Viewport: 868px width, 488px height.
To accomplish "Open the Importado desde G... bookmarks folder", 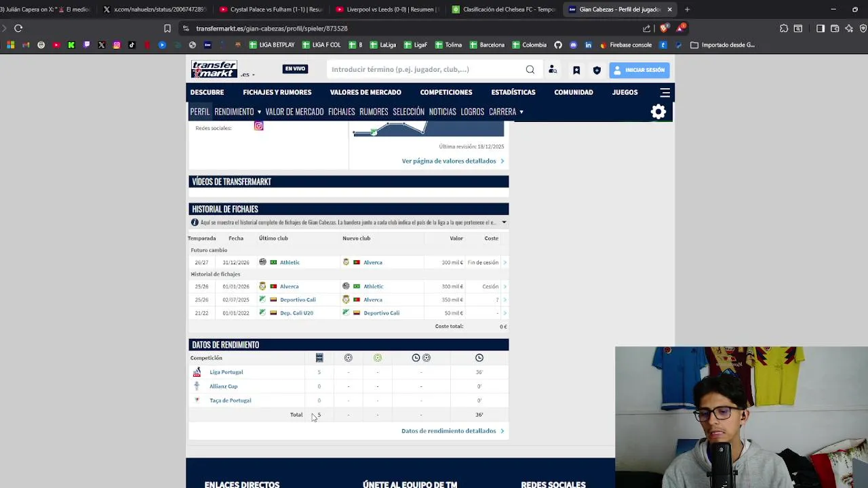I will pos(722,45).
